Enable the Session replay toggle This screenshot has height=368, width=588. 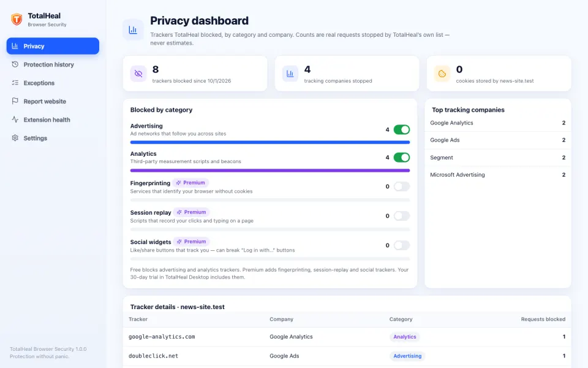coord(402,215)
